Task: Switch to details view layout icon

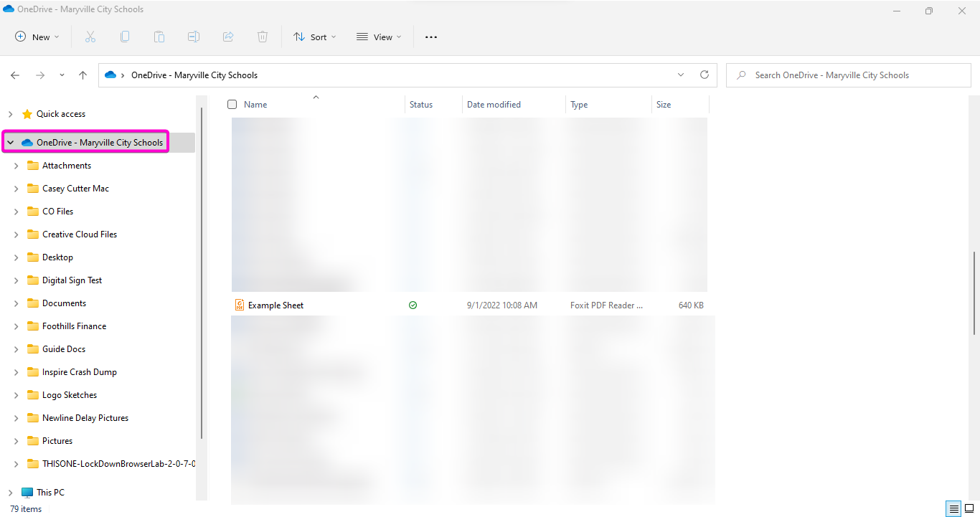Action: 953,509
